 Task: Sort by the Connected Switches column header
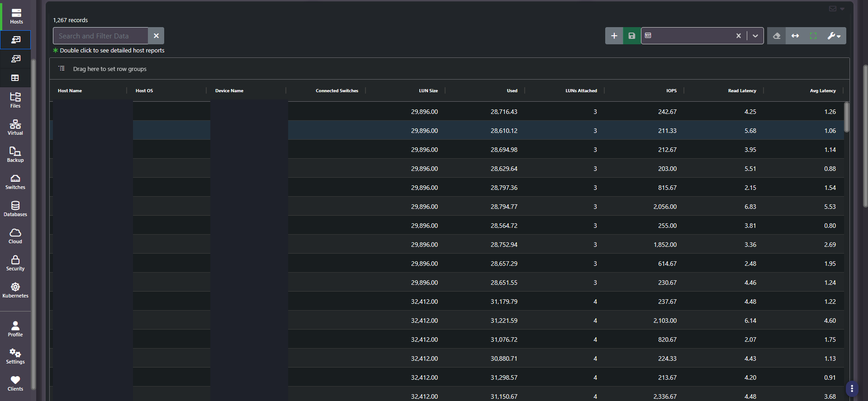pyautogui.click(x=337, y=91)
